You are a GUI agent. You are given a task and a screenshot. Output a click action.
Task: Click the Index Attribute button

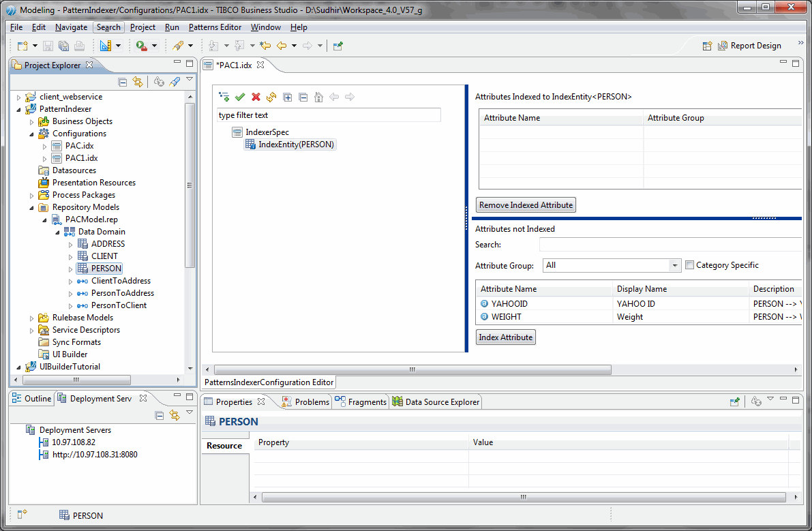pos(505,337)
